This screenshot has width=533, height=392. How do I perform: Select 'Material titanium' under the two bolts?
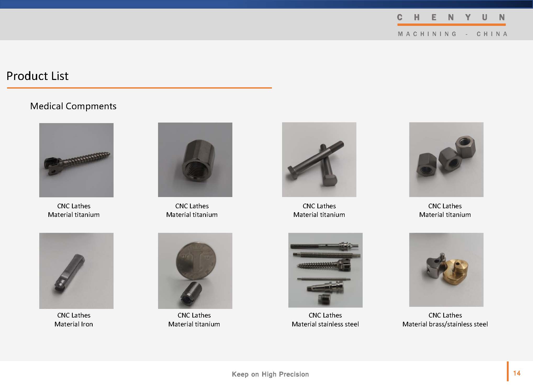point(319,215)
